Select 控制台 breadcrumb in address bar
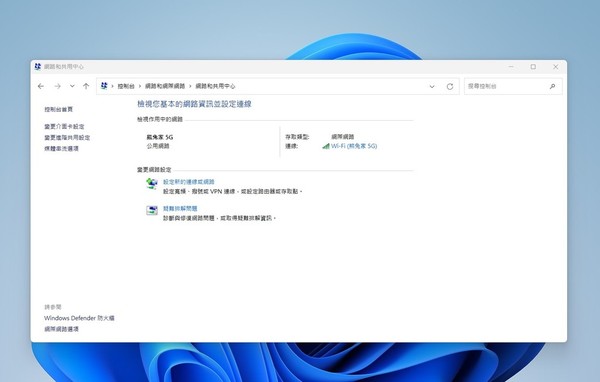This screenshot has width=600, height=382. click(x=126, y=87)
